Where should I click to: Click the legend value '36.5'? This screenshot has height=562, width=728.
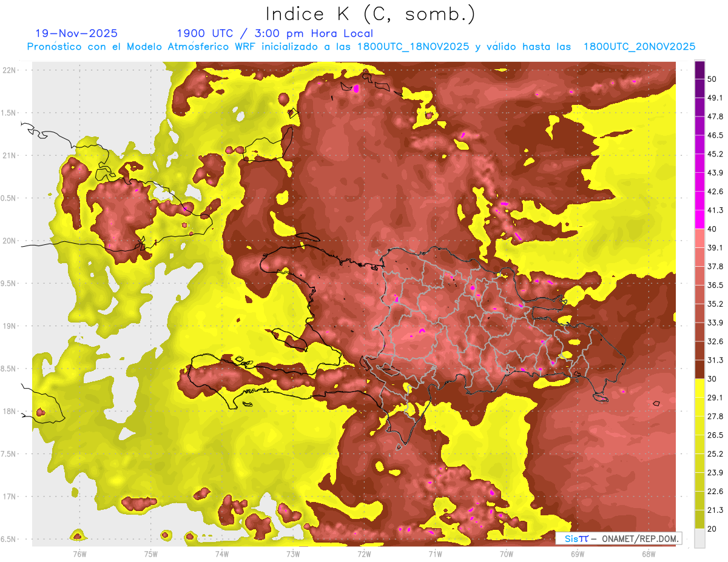pos(715,286)
